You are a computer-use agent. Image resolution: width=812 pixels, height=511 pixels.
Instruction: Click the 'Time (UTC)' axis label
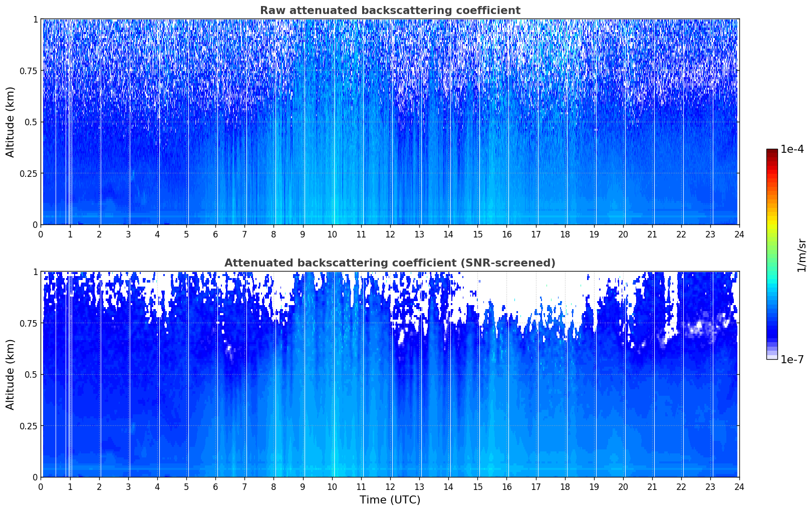[x=390, y=500]
